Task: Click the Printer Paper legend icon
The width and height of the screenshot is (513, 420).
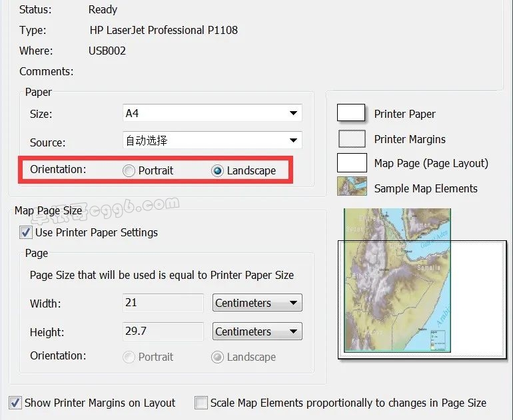Action: tap(351, 113)
